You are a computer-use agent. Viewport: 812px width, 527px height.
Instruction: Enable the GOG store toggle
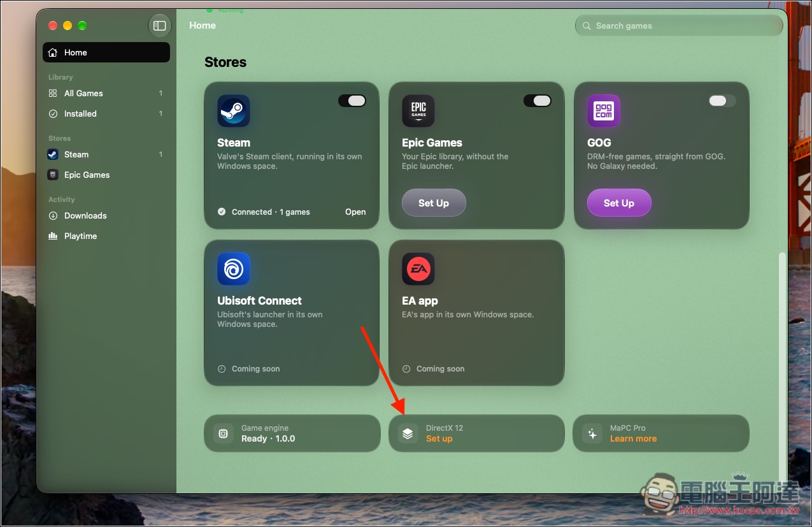tap(722, 101)
